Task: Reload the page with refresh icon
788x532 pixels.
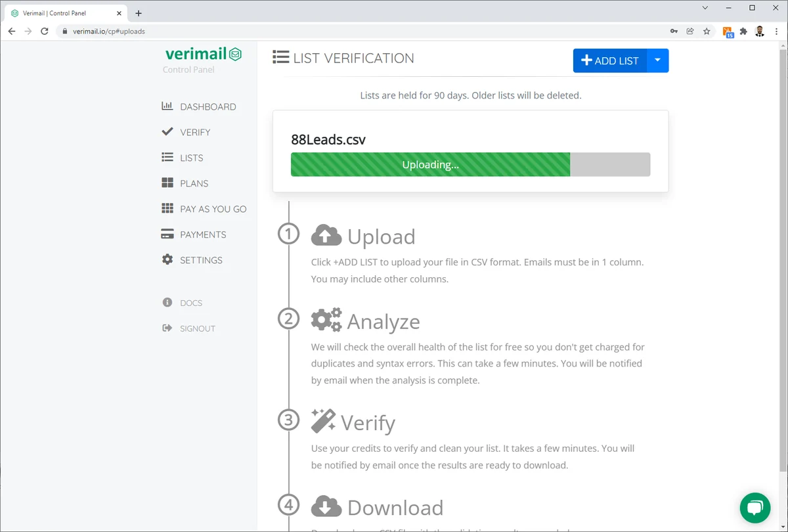Action: pyautogui.click(x=45, y=31)
